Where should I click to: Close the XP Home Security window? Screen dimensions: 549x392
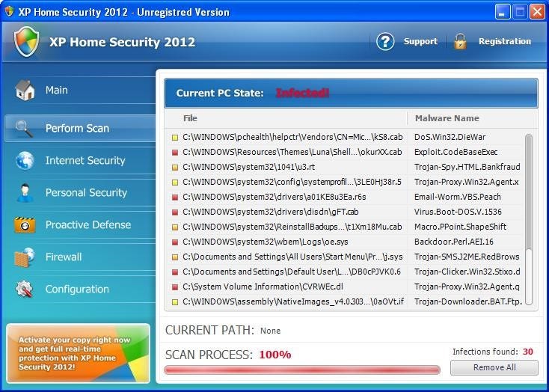[537, 12]
